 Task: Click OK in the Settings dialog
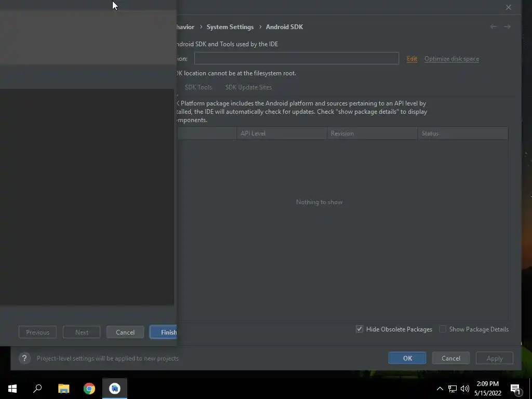[x=407, y=358]
